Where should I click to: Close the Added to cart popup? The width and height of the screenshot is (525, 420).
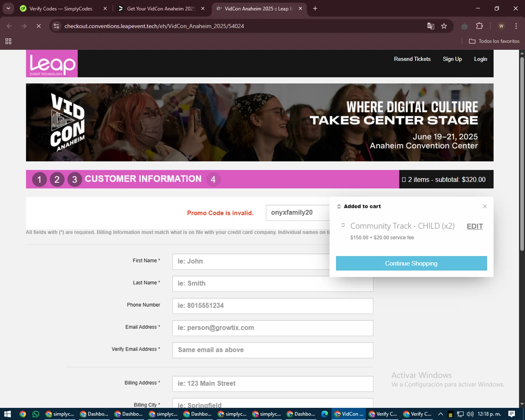(x=485, y=206)
